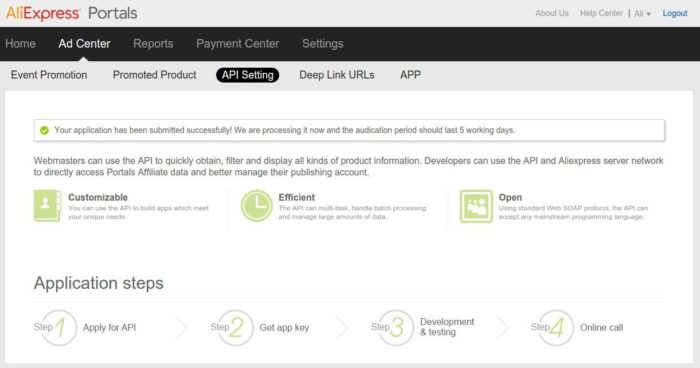Open the Settings menu item
The width and height of the screenshot is (700, 368).
tap(323, 44)
